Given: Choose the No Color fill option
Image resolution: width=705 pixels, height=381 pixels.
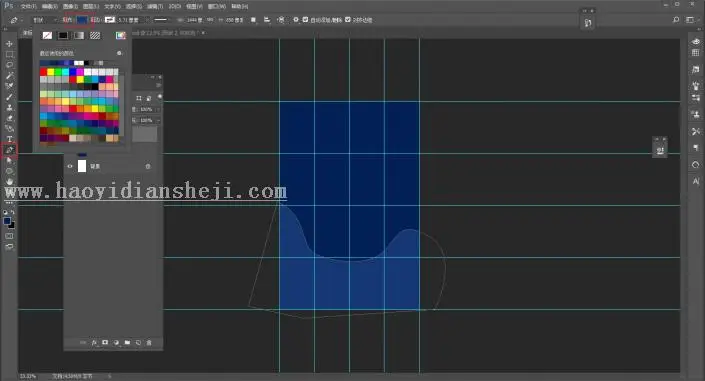Looking at the screenshot, I should point(47,36).
